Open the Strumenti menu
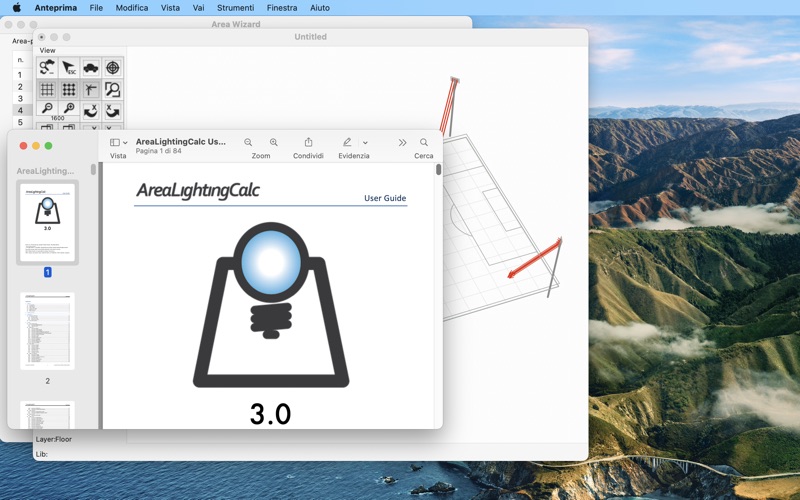This screenshot has width=800, height=500. [235, 8]
